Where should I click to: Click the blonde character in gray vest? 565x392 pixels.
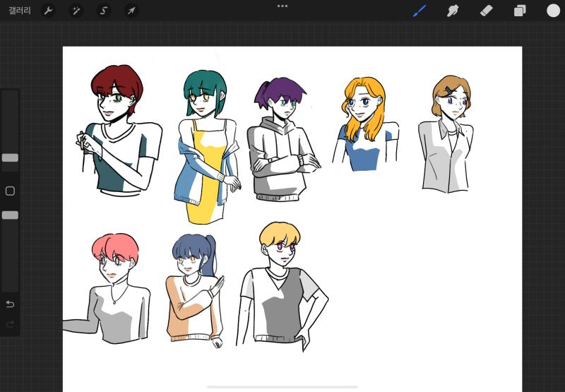[282, 287]
